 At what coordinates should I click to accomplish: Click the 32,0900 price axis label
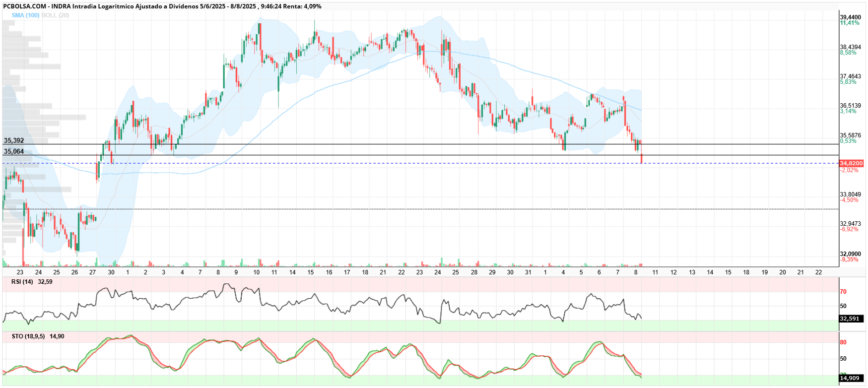coord(851,254)
